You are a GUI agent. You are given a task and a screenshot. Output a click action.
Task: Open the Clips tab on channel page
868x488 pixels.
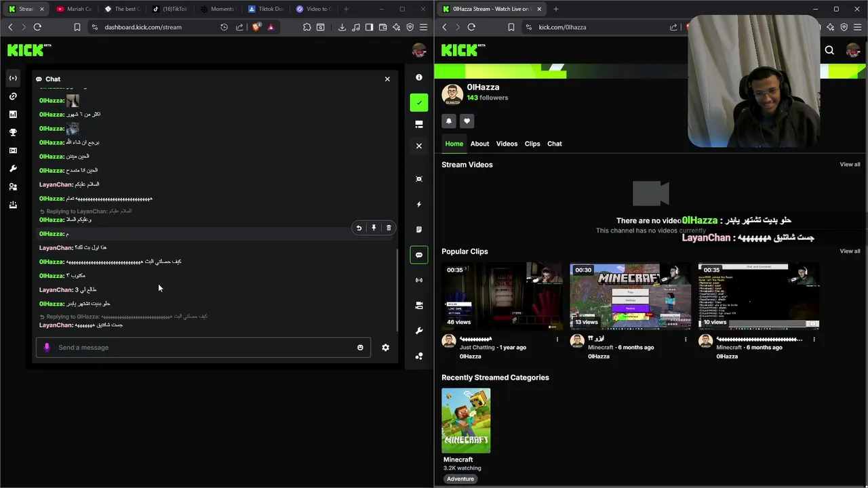click(532, 144)
